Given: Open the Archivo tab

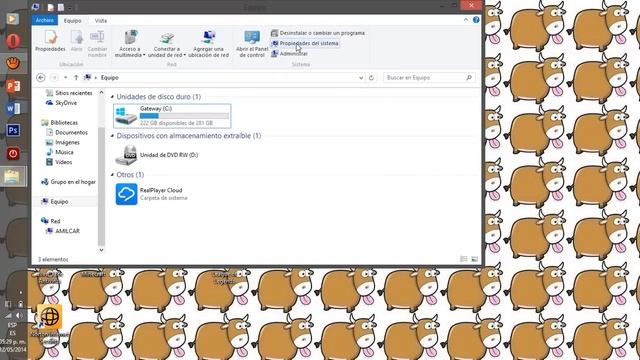Looking at the screenshot, I should [x=44, y=20].
